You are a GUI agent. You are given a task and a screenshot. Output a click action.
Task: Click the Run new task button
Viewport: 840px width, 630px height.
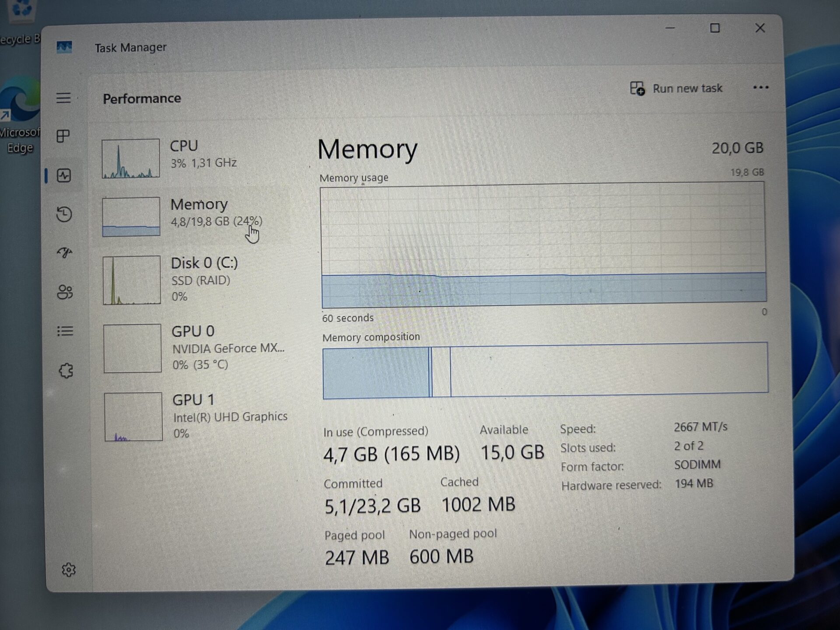point(676,89)
